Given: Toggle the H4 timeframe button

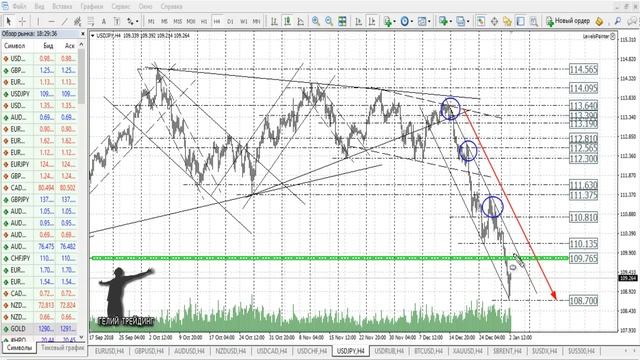Looking at the screenshot, I should [217, 21].
